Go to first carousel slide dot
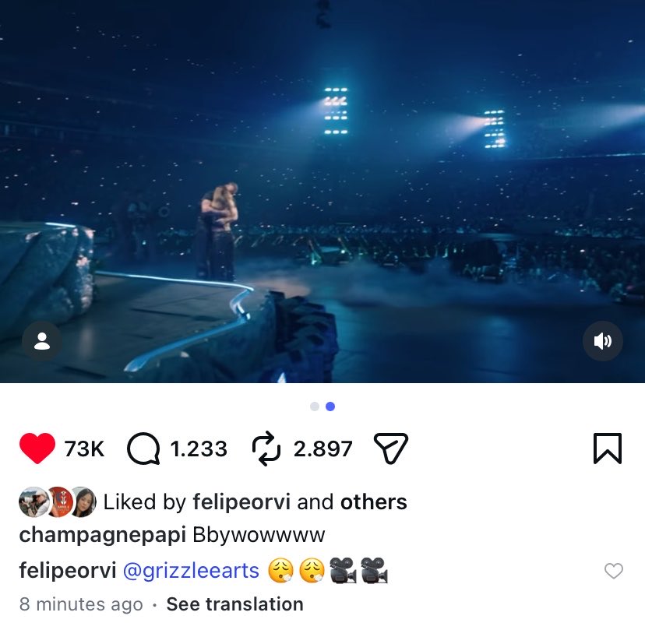The image size is (645, 644). (x=315, y=406)
